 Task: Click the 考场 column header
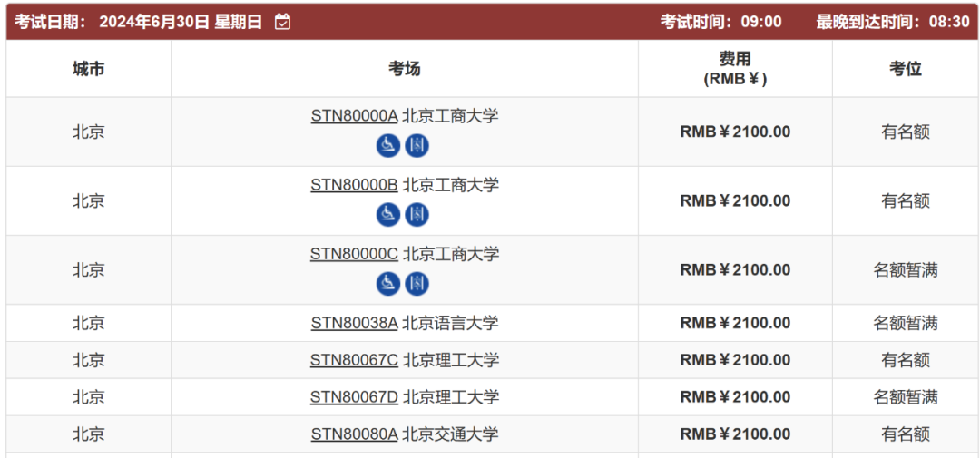pyautogui.click(x=405, y=69)
